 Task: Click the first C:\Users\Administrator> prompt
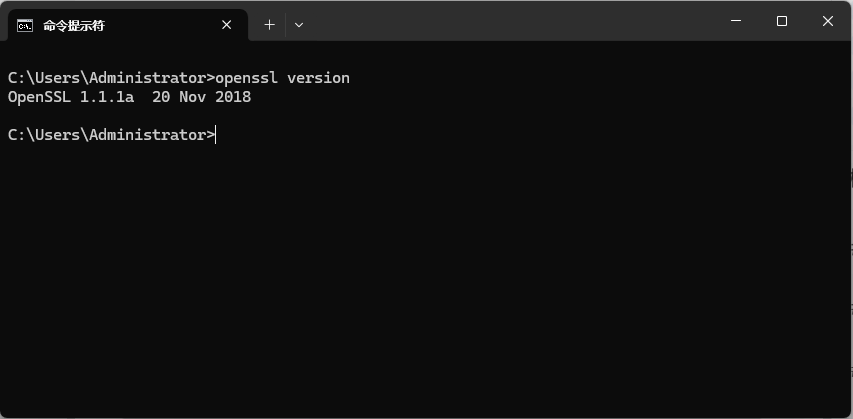[112, 78]
